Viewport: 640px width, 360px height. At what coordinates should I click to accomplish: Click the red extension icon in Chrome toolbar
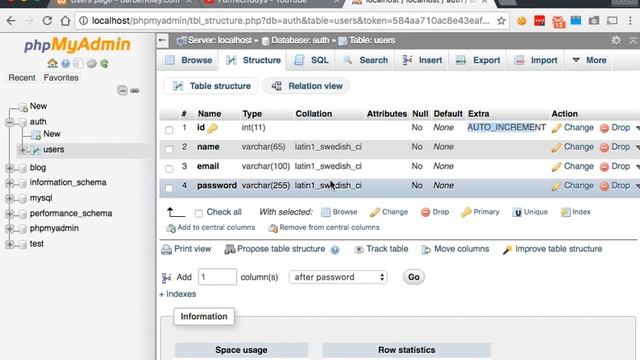click(539, 20)
